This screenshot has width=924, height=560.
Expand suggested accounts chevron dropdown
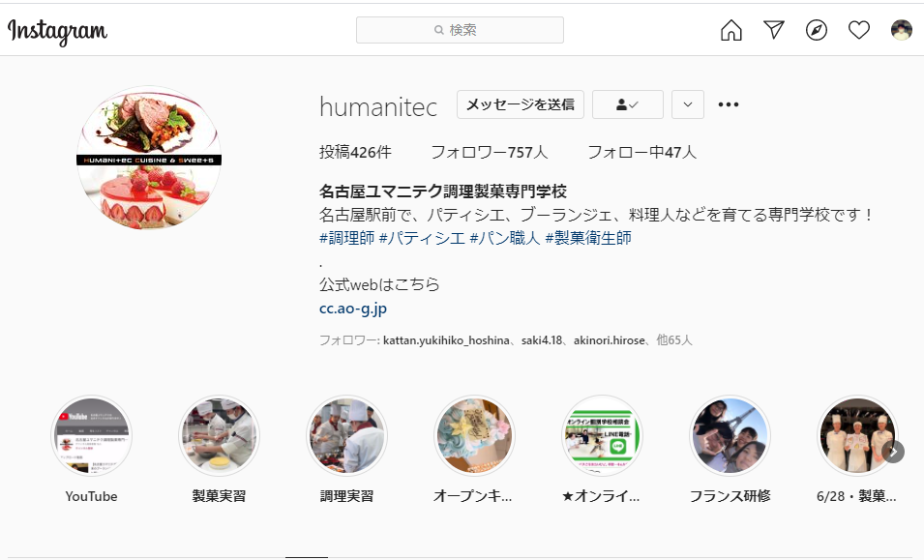pos(688,104)
